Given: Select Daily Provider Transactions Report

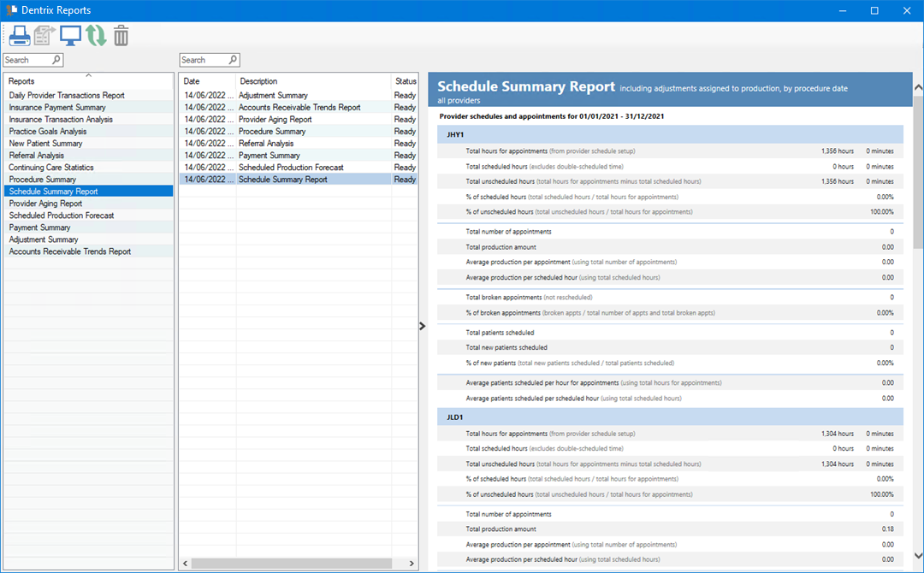Looking at the screenshot, I should (x=89, y=96).
